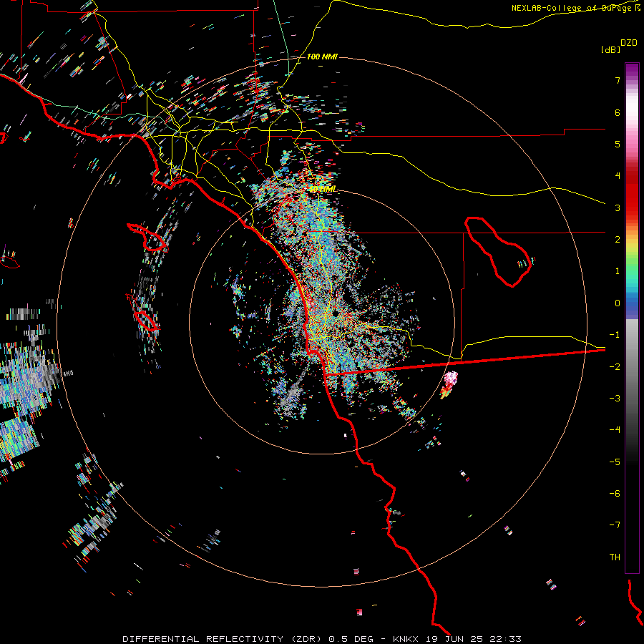Click the black radar site dot

(x=336, y=313)
